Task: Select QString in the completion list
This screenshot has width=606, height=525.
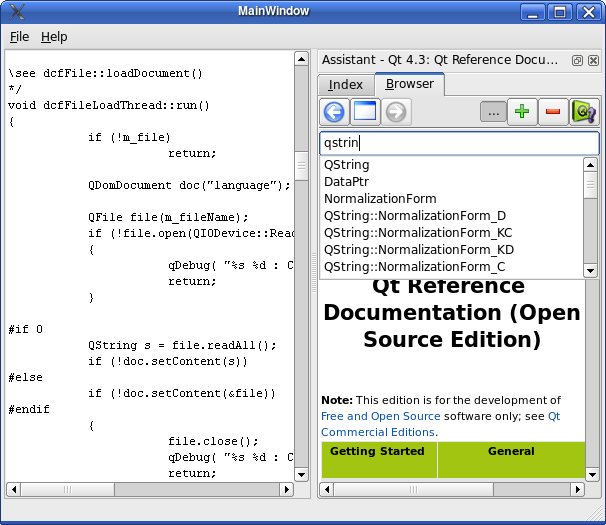Action: pos(451,165)
